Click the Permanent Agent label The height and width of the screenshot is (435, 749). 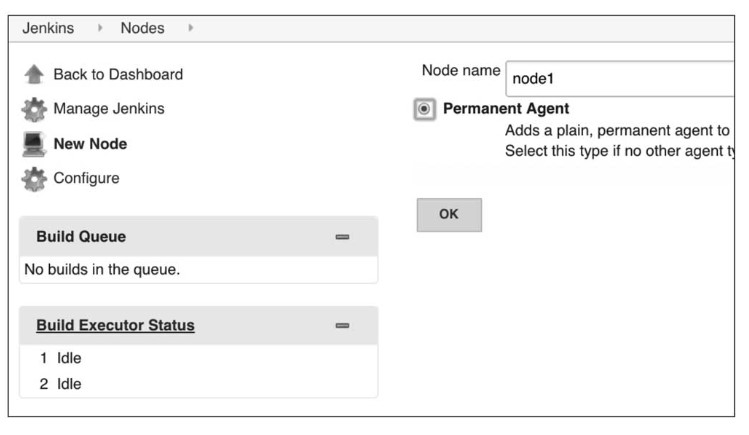[x=506, y=109]
